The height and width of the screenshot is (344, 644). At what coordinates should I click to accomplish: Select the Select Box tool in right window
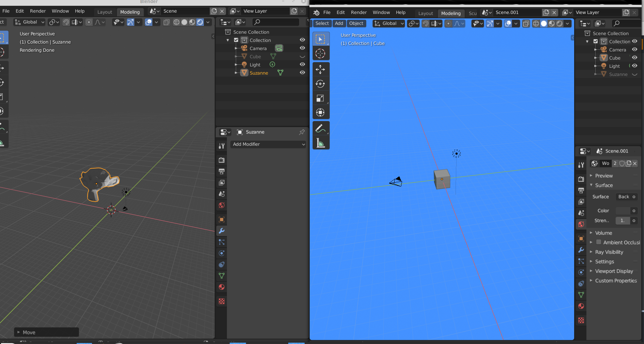click(320, 39)
